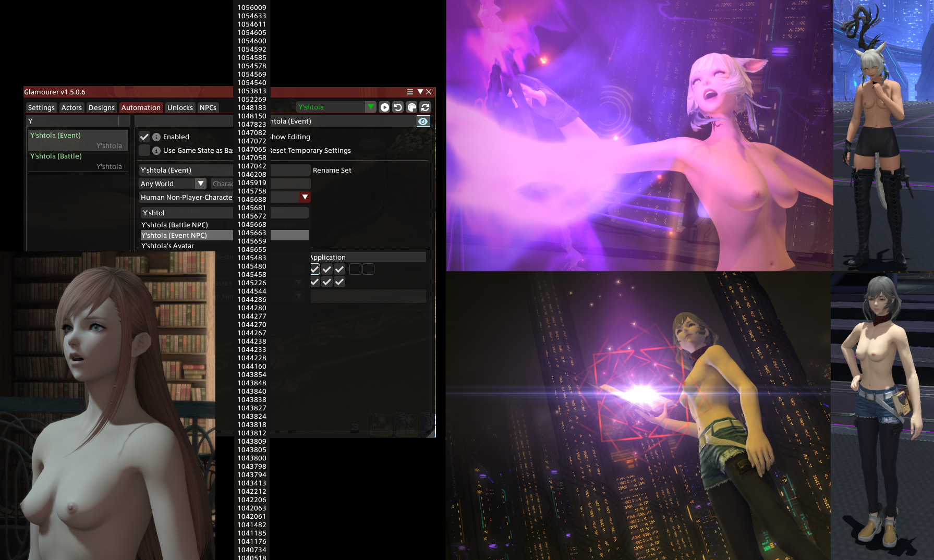
Task: Collapse the Glamourer window using triangle icon
Action: coord(420,92)
